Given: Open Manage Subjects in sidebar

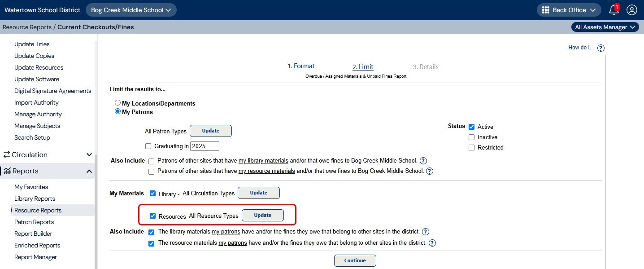Looking at the screenshot, I should (37, 126).
